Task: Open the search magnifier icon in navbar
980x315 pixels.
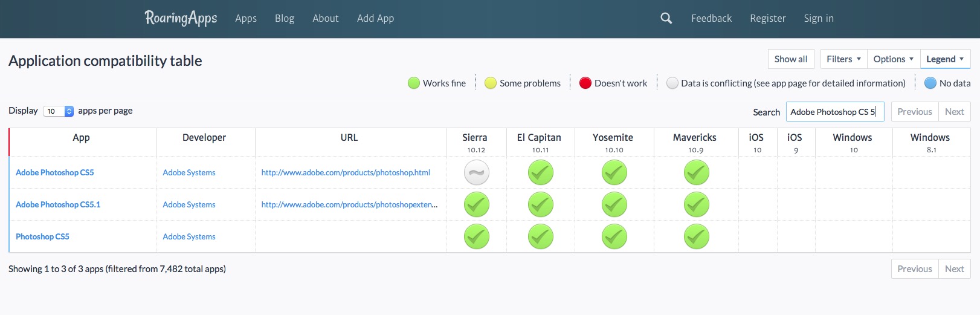Action: (666, 18)
